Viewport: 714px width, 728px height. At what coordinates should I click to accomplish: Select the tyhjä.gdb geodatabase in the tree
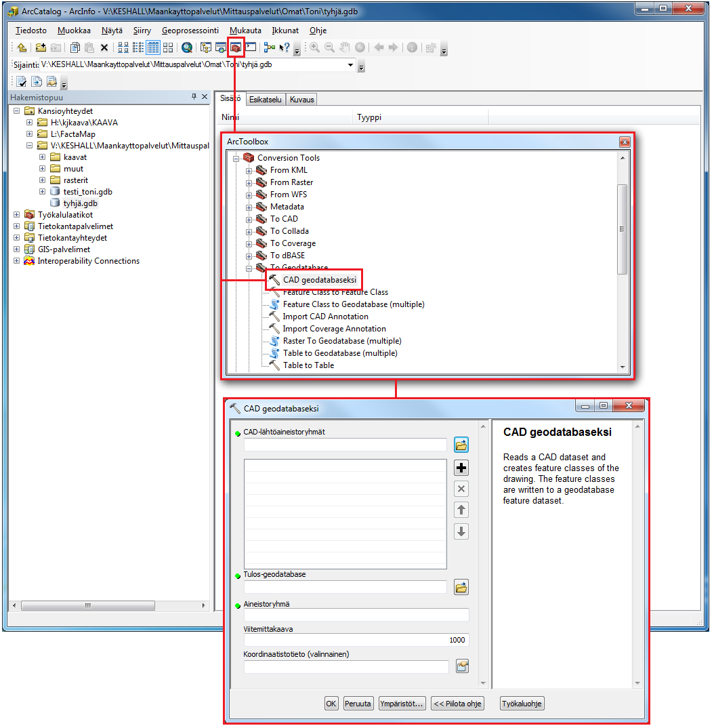80,203
